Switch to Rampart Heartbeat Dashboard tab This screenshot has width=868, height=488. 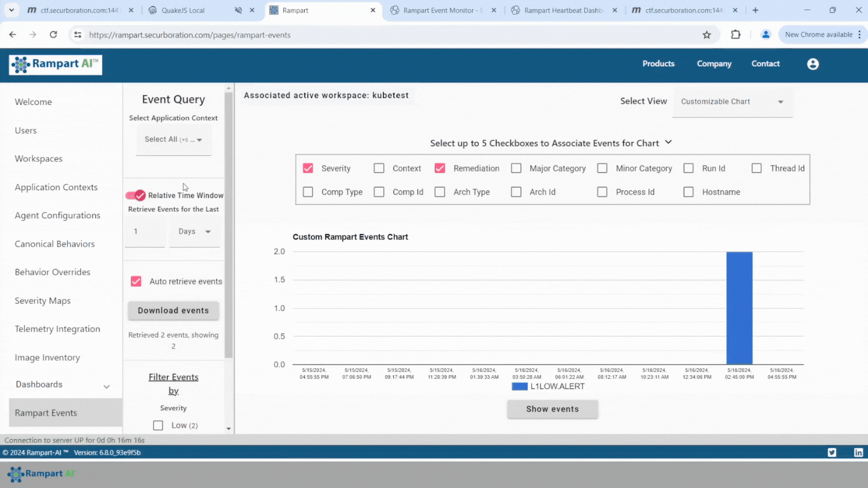pos(564,10)
